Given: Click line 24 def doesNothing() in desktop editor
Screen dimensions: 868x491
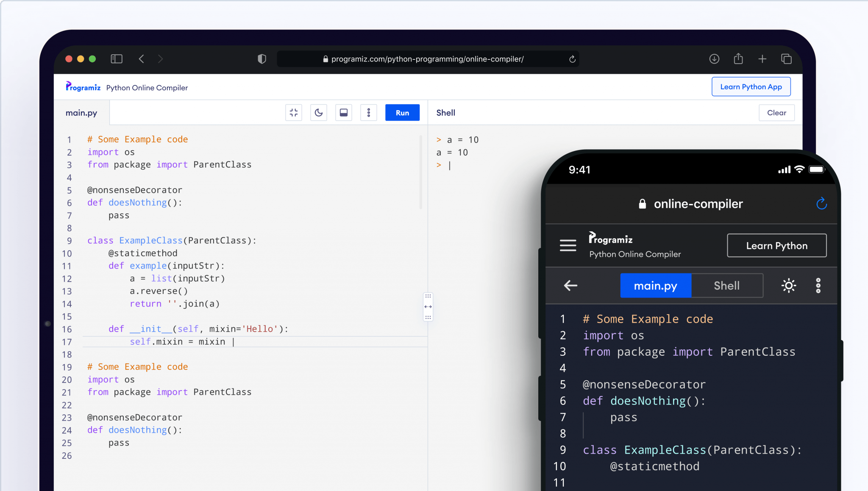Looking at the screenshot, I should 135,430.
